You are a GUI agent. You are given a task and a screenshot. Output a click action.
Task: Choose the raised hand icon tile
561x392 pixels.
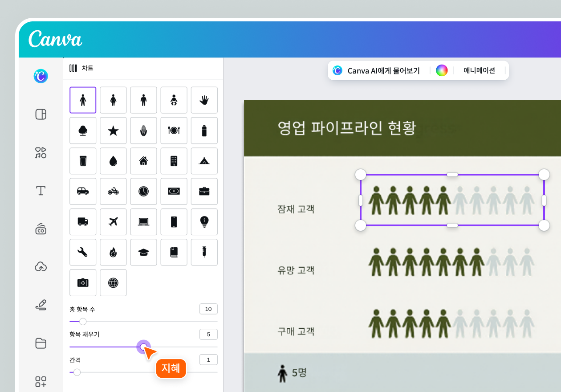(204, 100)
